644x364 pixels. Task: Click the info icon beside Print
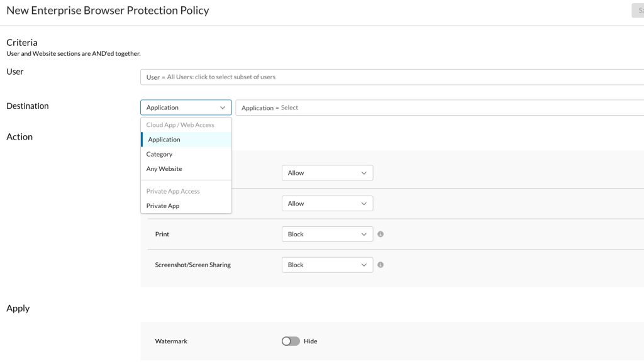point(380,234)
